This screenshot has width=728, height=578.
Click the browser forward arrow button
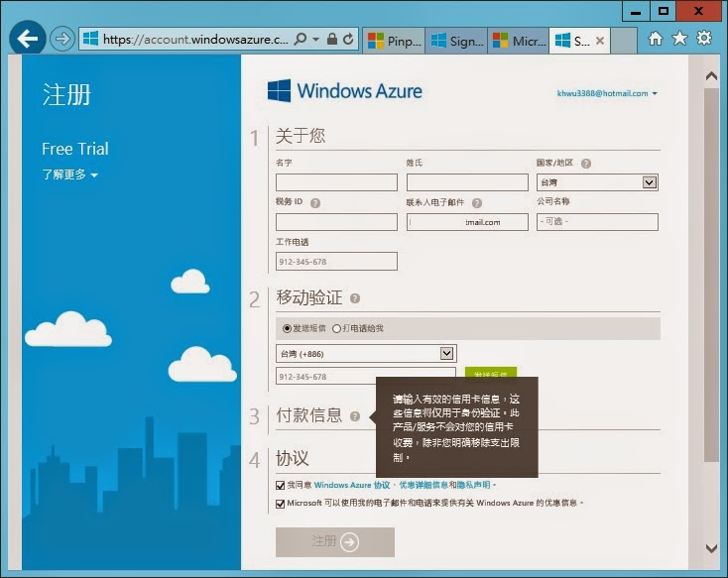point(62,39)
